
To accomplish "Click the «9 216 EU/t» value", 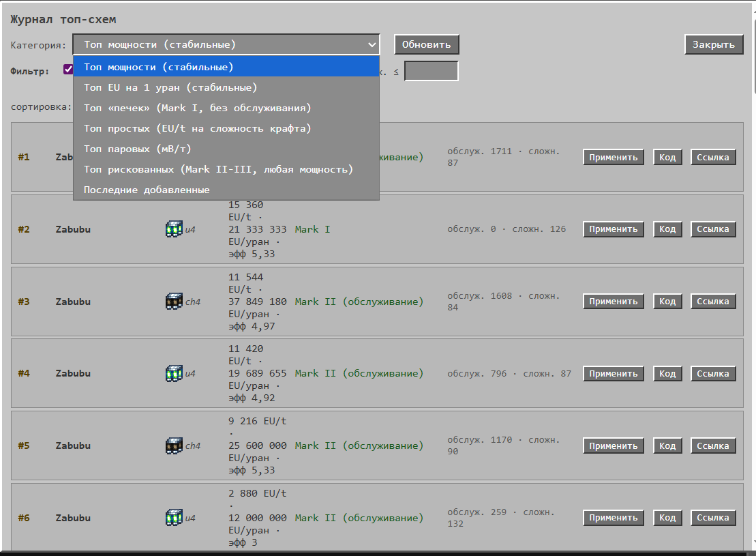I will (x=258, y=422).
